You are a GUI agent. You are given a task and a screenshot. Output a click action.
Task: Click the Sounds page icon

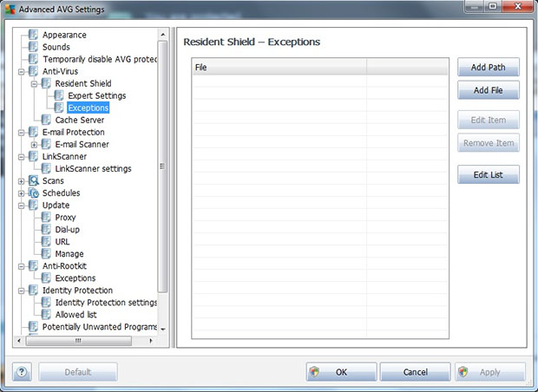(33, 47)
